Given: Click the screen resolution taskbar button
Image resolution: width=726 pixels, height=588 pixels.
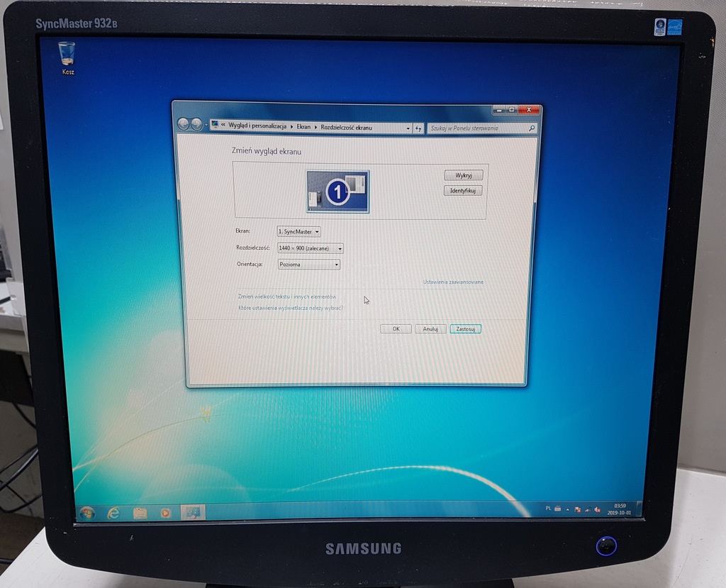Looking at the screenshot, I should pyautogui.click(x=193, y=512).
